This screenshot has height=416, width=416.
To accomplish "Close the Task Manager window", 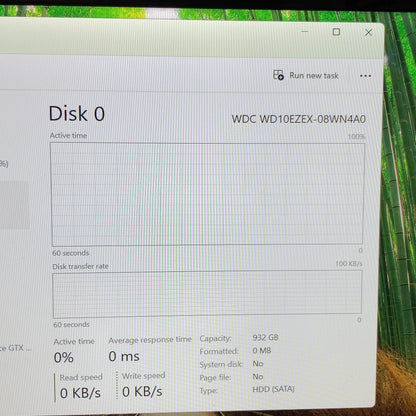I will point(368,32).
